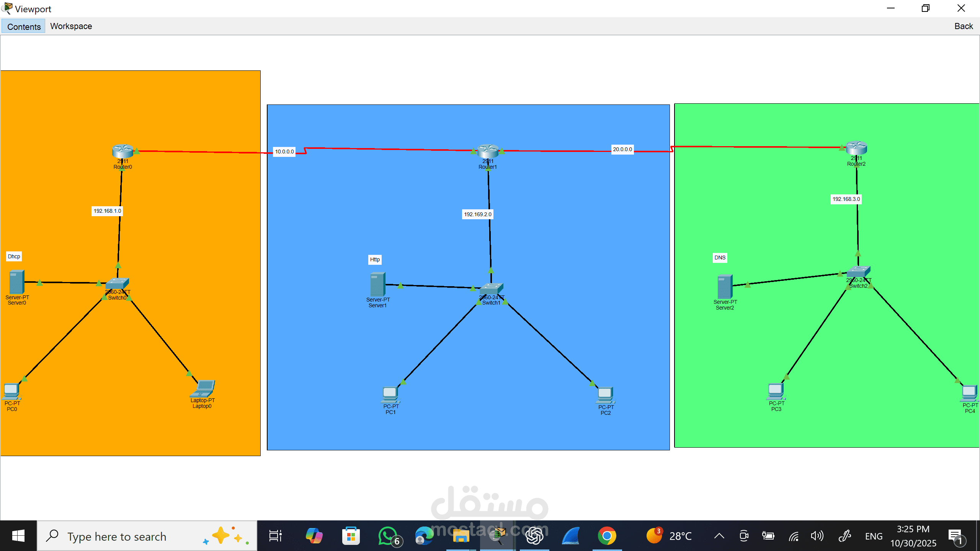The width and height of the screenshot is (980, 551).
Task: Select the Laptop0 laptop icon
Action: coord(203,389)
